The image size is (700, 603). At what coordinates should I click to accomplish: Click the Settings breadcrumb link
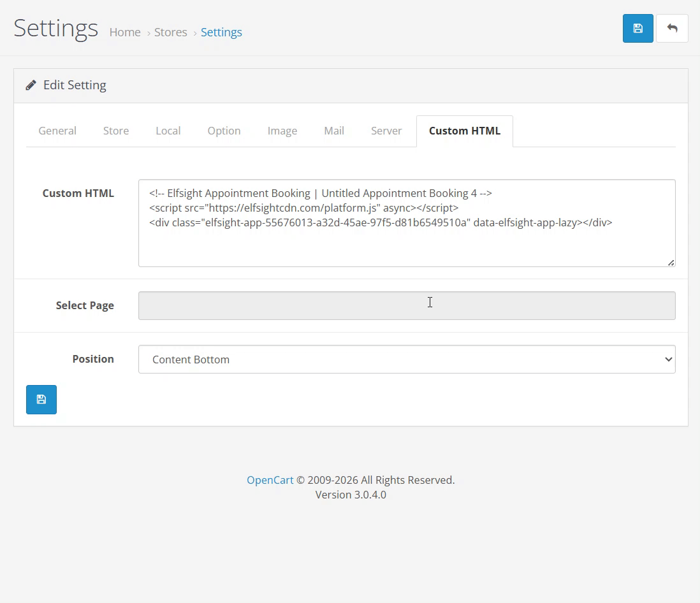[x=221, y=32]
